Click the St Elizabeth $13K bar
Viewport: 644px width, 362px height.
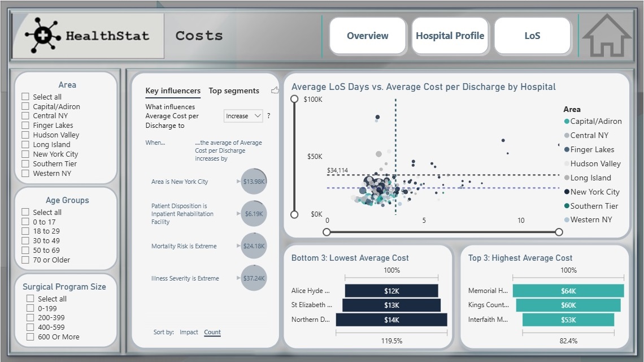coord(391,305)
